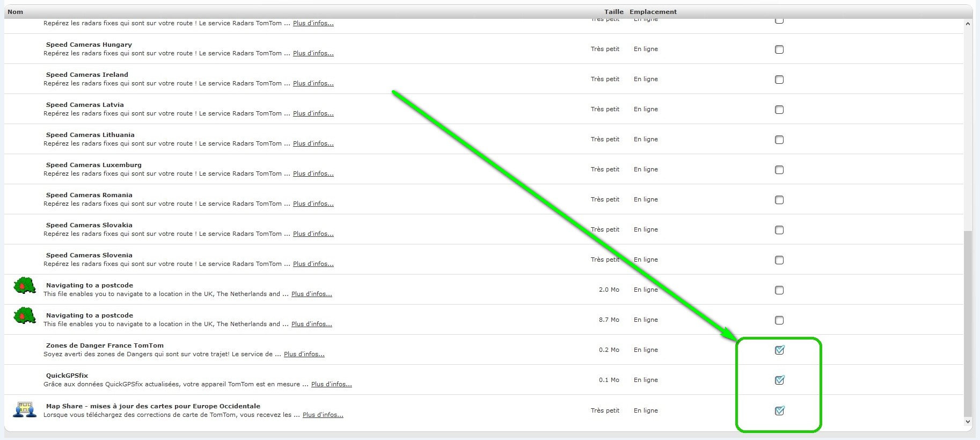The width and height of the screenshot is (980, 440).
Task: Tick the Speed Cameras Ireland checkbox
Action: [779, 80]
